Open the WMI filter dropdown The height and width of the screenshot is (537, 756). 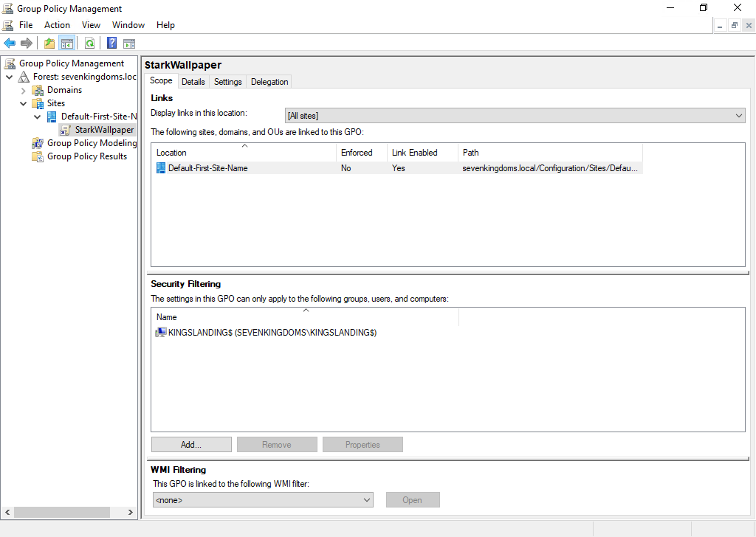[x=262, y=500]
